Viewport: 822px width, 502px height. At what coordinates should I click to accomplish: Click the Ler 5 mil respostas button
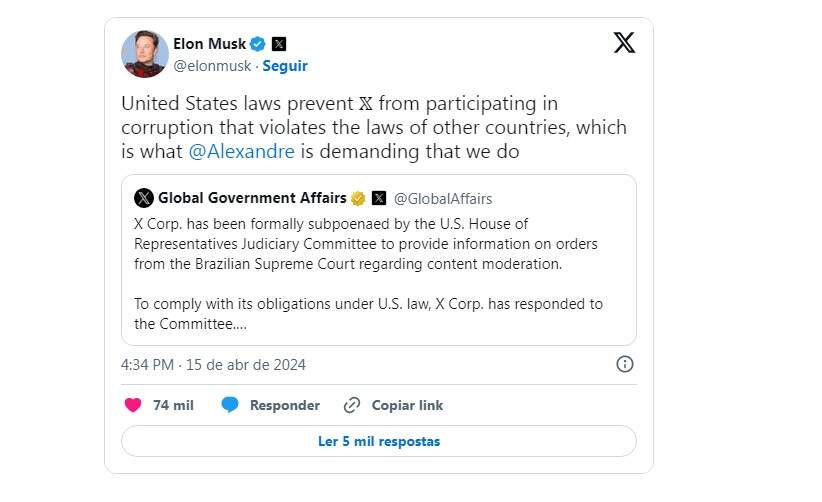pyautogui.click(x=378, y=441)
